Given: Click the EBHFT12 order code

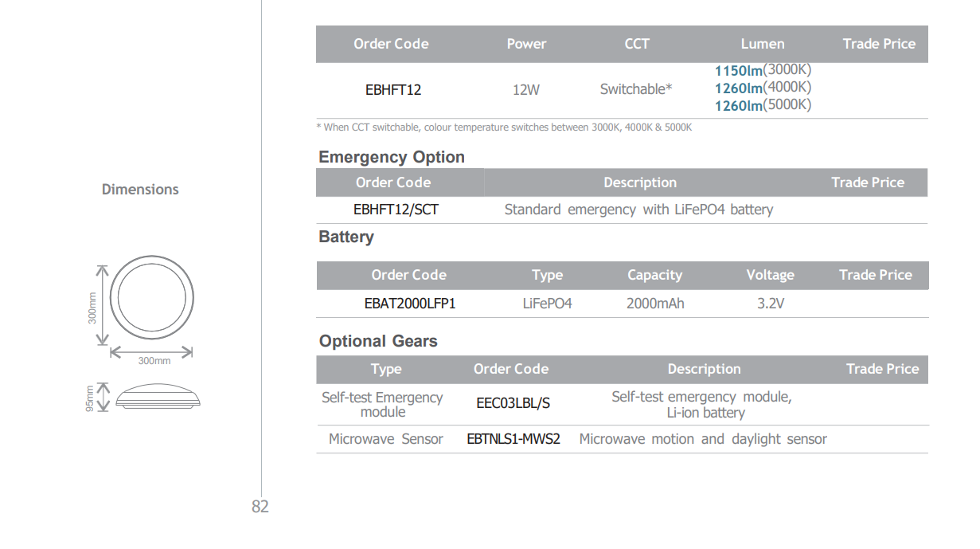Looking at the screenshot, I should 392,90.
